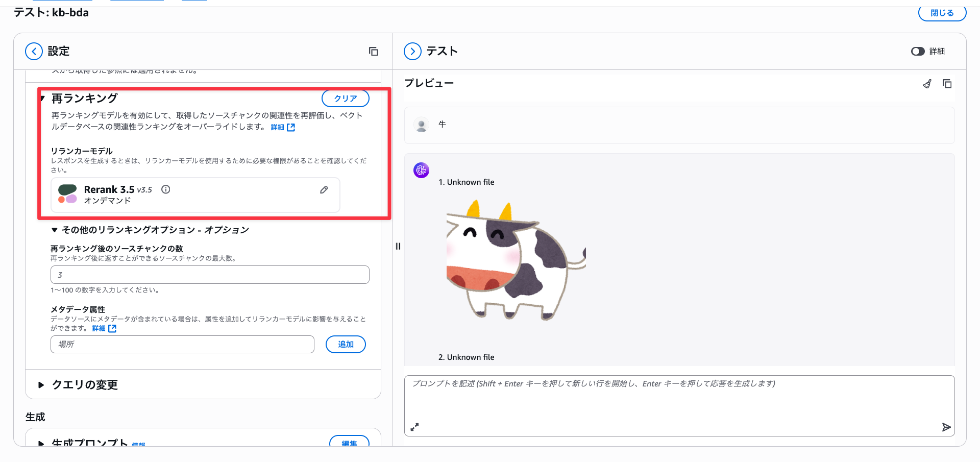Click the 閉じる button

click(x=942, y=13)
